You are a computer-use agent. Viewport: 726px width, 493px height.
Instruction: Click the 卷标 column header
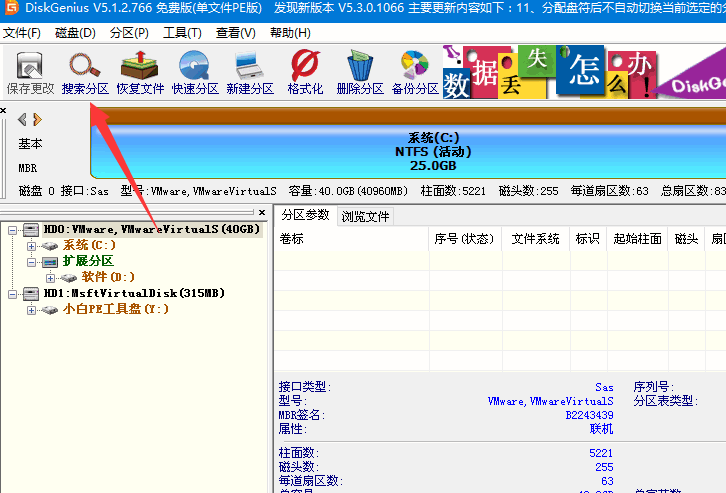(x=352, y=239)
